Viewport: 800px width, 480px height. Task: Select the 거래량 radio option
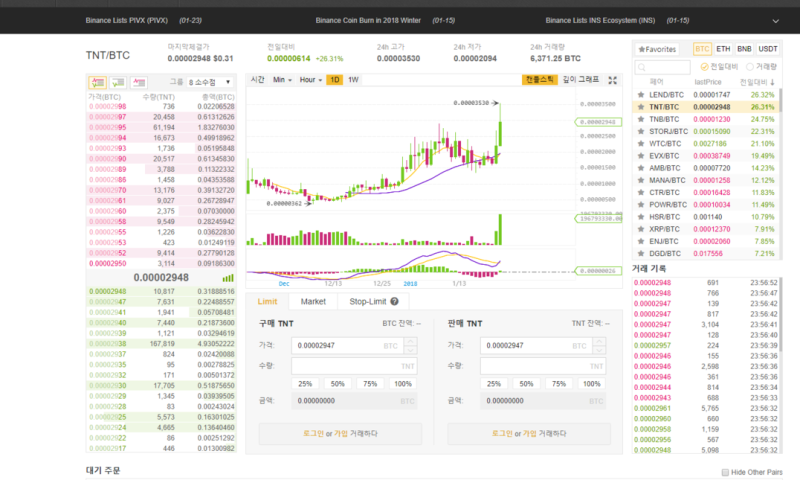coord(749,67)
